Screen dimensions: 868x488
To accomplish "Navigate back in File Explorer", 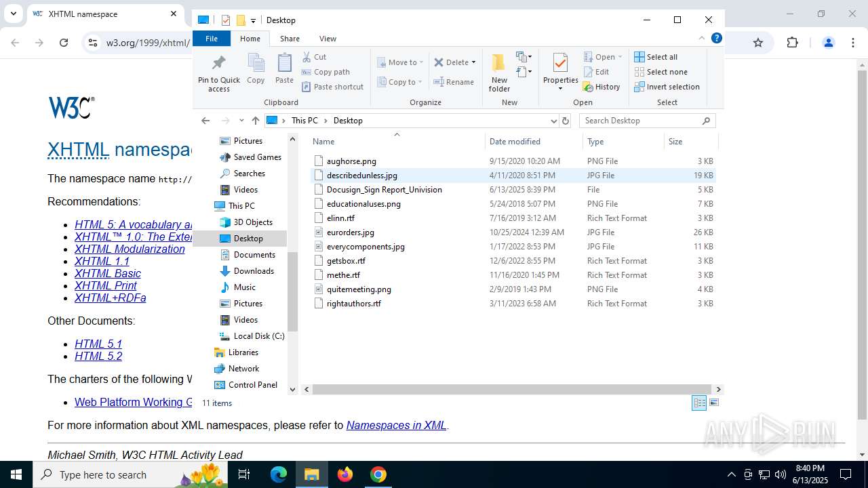I will click(205, 121).
